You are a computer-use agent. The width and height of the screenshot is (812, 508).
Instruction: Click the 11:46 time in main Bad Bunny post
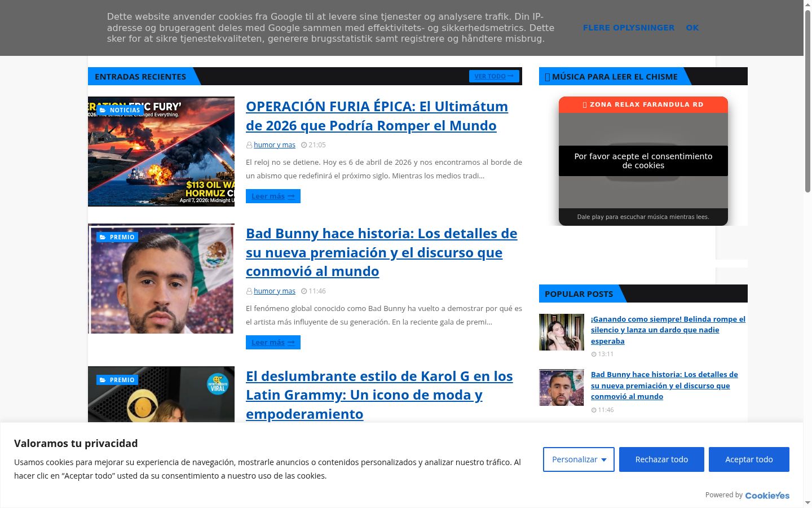(317, 291)
